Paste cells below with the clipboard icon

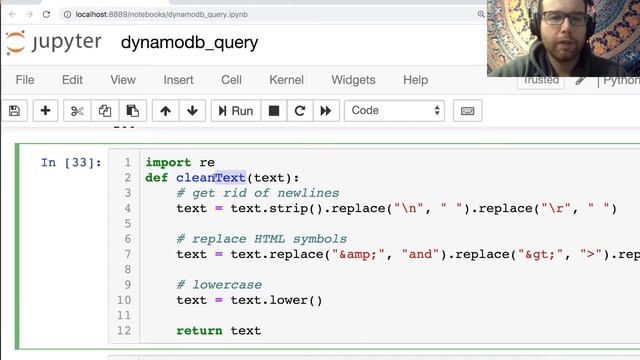133,111
